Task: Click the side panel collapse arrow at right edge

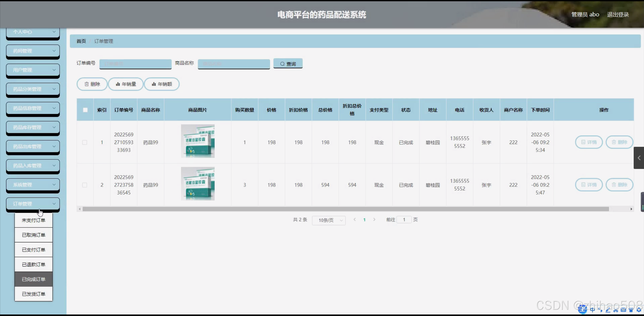Action: 639,158
